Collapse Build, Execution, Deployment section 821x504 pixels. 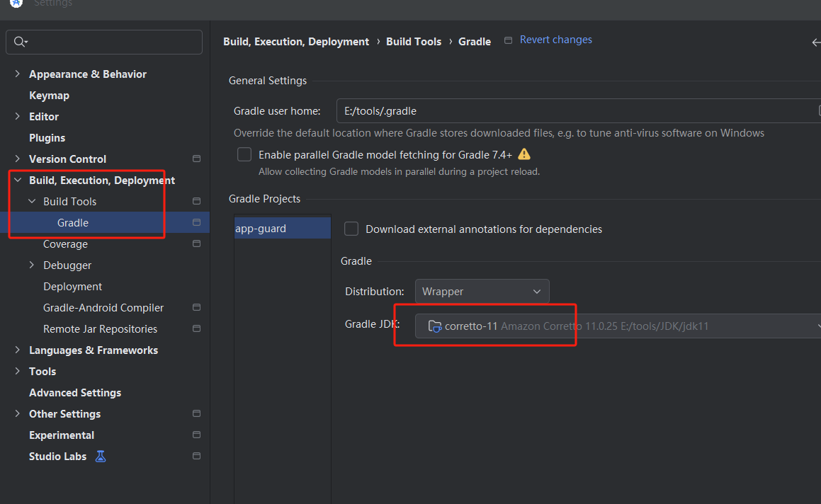tap(17, 180)
